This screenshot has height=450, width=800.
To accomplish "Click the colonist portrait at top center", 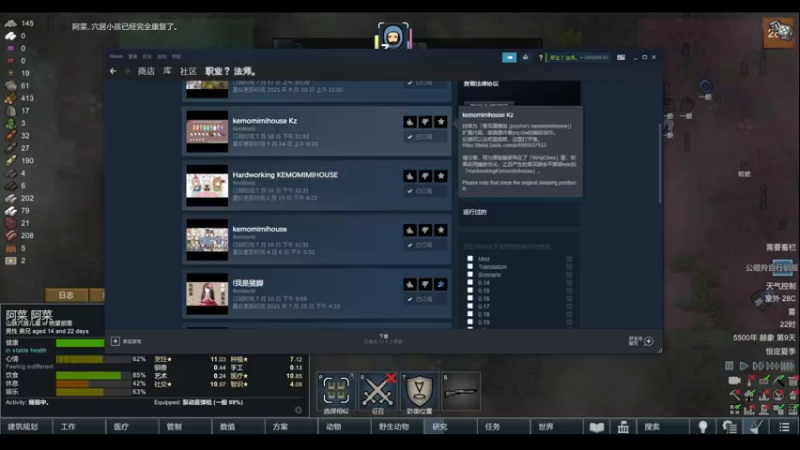I will tap(393, 36).
